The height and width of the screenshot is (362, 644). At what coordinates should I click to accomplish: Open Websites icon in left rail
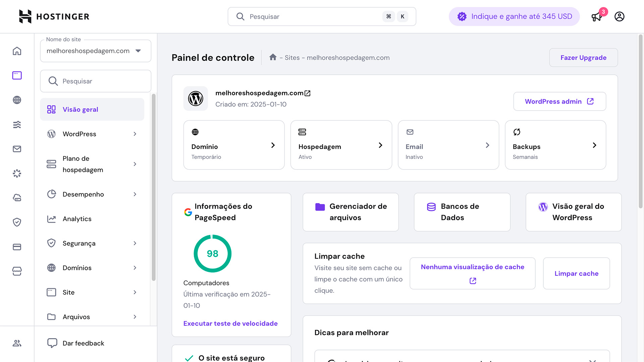click(17, 75)
